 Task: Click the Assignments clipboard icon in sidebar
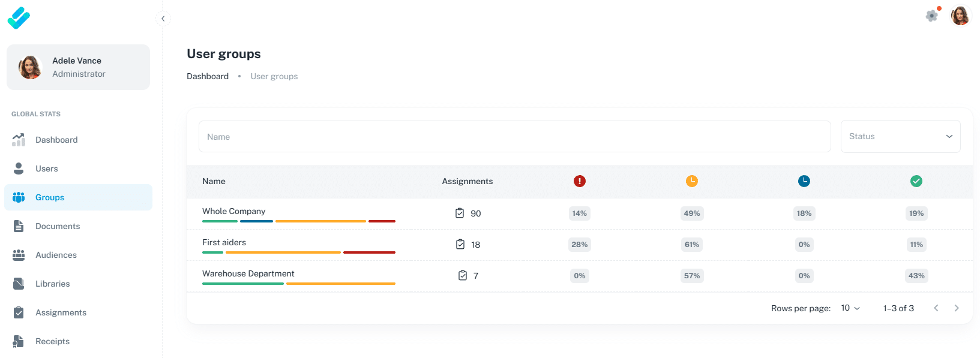[x=19, y=312]
